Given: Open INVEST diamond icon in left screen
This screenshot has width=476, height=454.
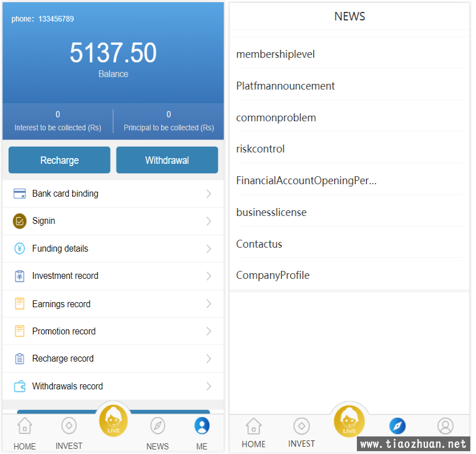Looking at the screenshot, I should (69, 426).
